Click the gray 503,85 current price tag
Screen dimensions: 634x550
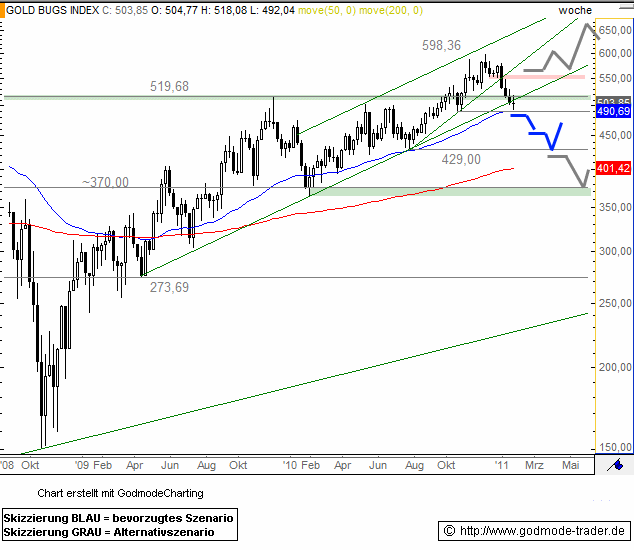(611, 101)
